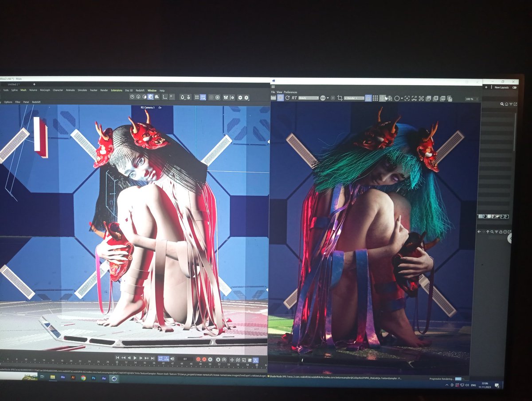Click the search magnifier icon in right panel
The height and width of the screenshot is (401, 532).
tap(502, 104)
